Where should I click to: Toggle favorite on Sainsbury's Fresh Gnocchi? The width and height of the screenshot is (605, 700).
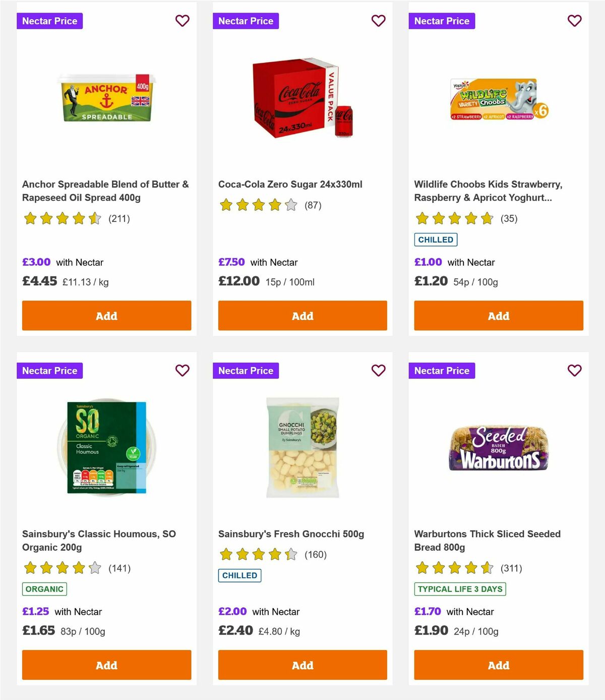click(378, 370)
